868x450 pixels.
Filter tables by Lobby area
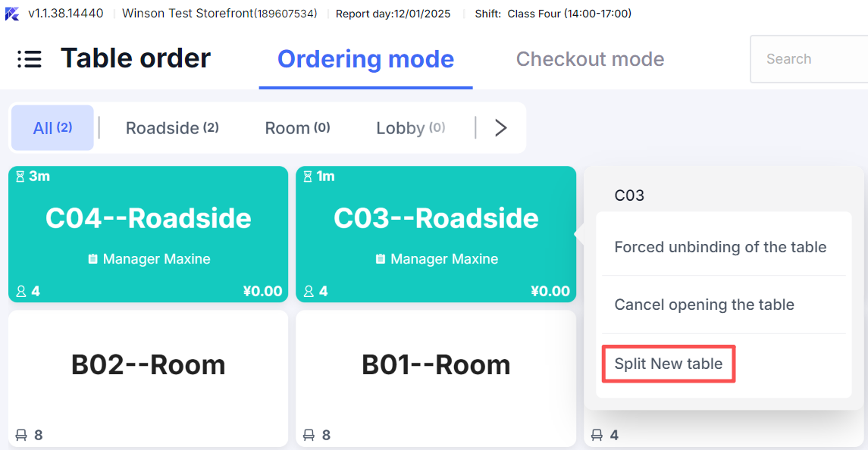click(410, 128)
